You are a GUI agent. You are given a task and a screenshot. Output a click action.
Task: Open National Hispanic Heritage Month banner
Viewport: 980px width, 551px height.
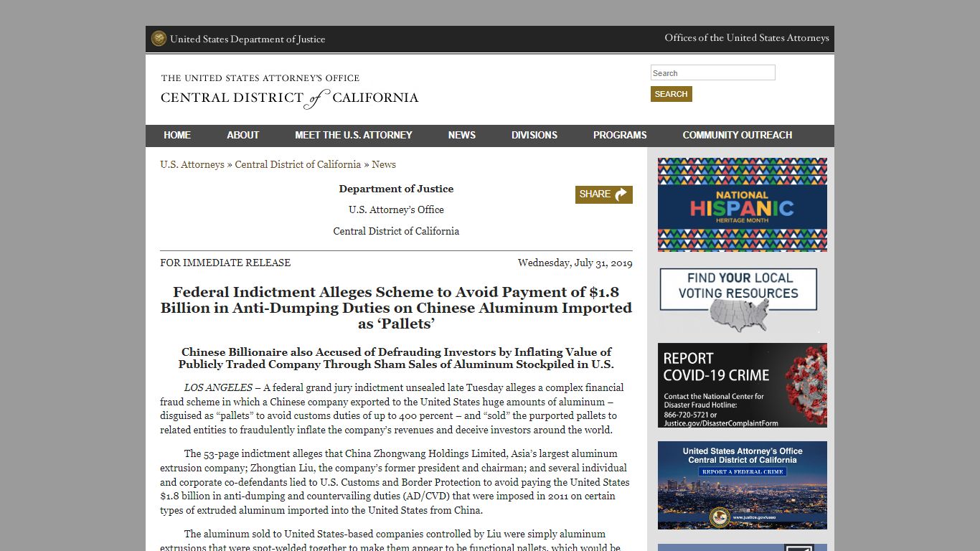pyautogui.click(x=742, y=204)
